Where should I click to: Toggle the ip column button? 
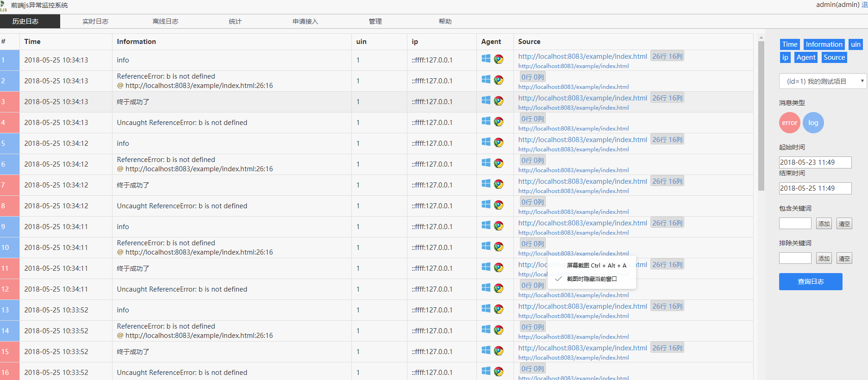(785, 57)
